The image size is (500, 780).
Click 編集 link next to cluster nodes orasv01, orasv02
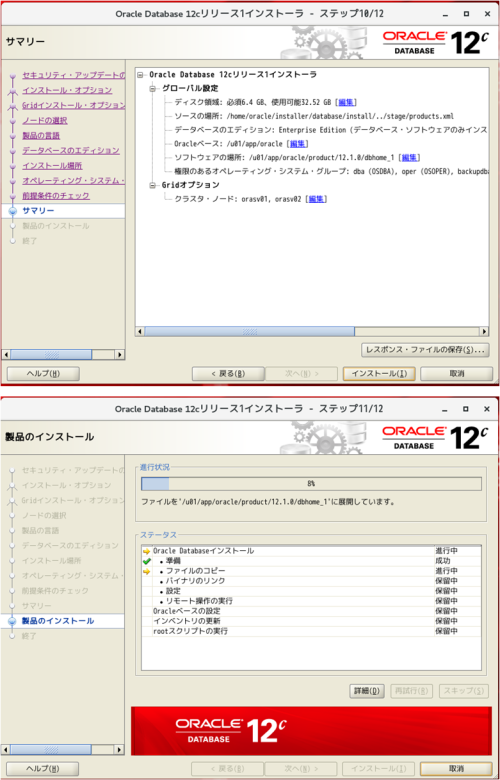316,199
